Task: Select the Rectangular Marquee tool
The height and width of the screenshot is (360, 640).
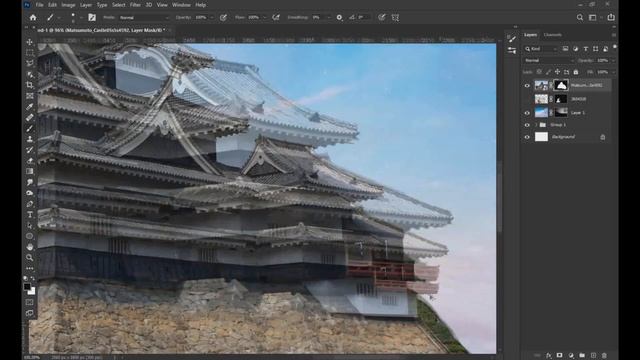Action: tap(30, 53)
